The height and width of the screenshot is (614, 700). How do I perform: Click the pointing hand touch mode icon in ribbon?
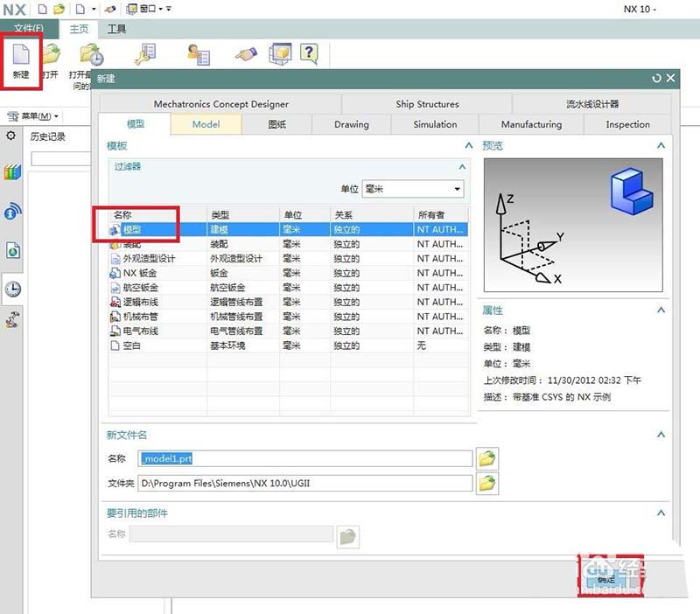point(247,54)
